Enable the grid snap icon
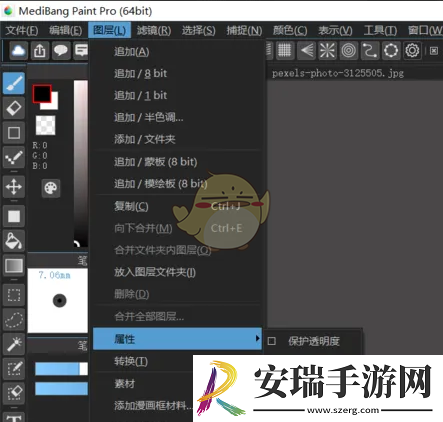The height and width of the screenshot is (422, 443). click(284, 51)
